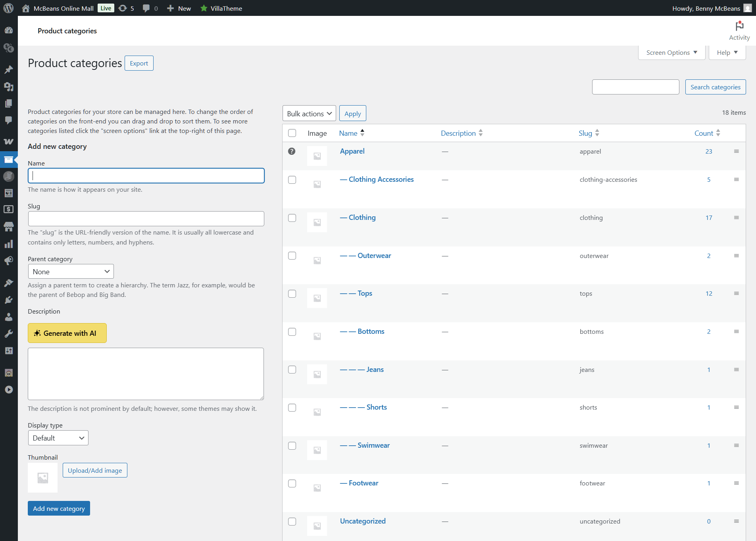
Task: Open Comments in the sidebar
Action: pyautogui.click(x=9, y=120)
